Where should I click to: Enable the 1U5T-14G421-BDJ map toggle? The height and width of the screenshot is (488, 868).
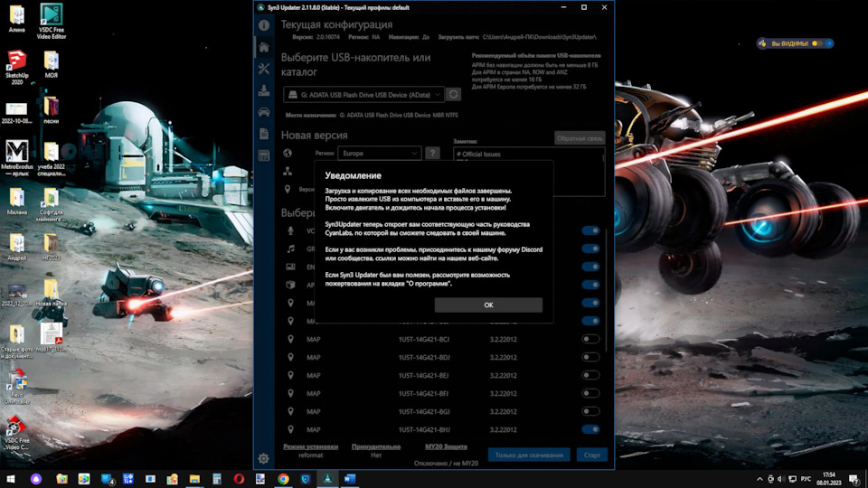pyautogui.click(x=590, y=357)
